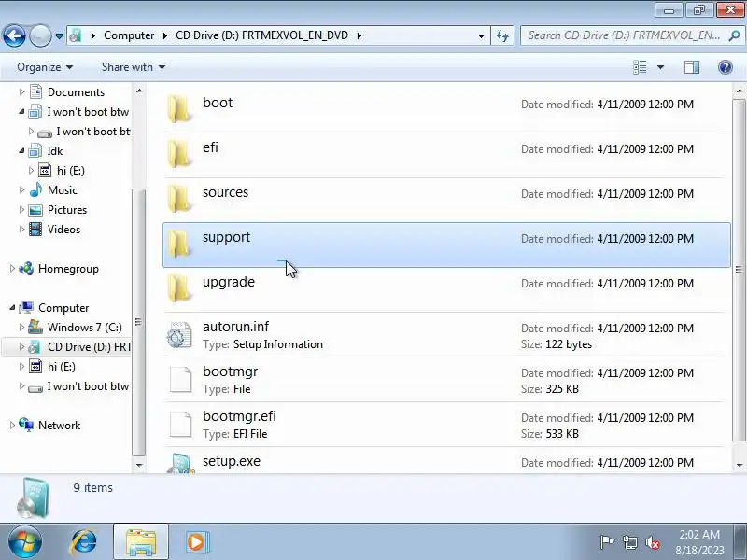Open the view options dropdown arrow

click(660, 67)
